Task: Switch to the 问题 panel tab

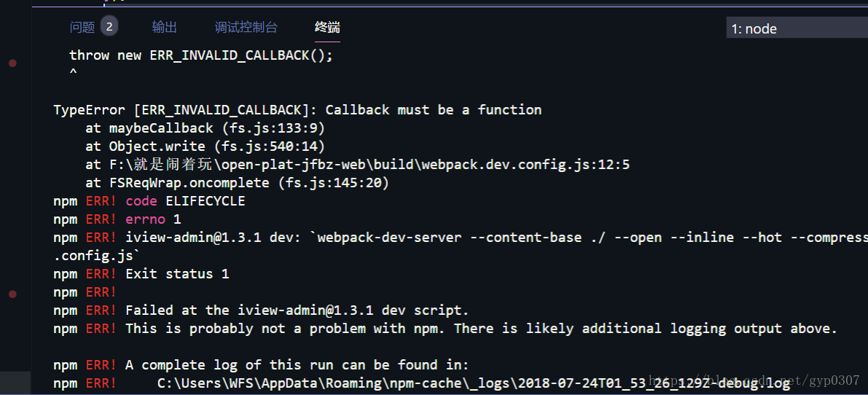Action: tap(82, 27)
